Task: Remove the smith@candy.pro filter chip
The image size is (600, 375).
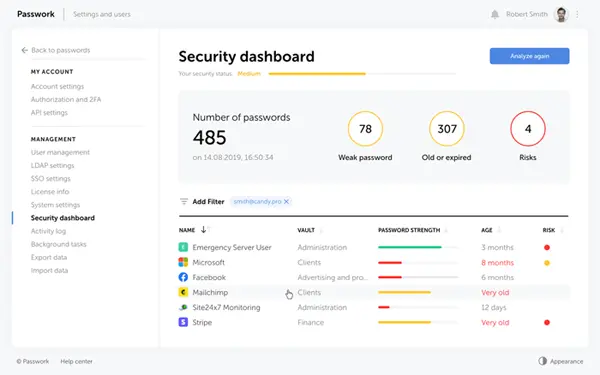Action: point(286,201)
